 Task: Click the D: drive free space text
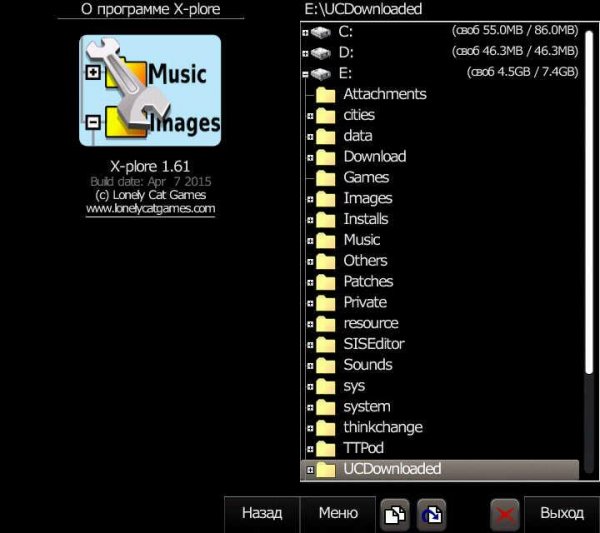(x=515, y=51)
